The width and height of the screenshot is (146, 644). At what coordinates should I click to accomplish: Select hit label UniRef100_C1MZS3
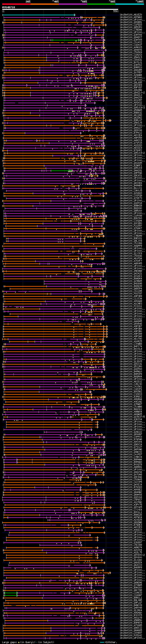coord(131,55)
